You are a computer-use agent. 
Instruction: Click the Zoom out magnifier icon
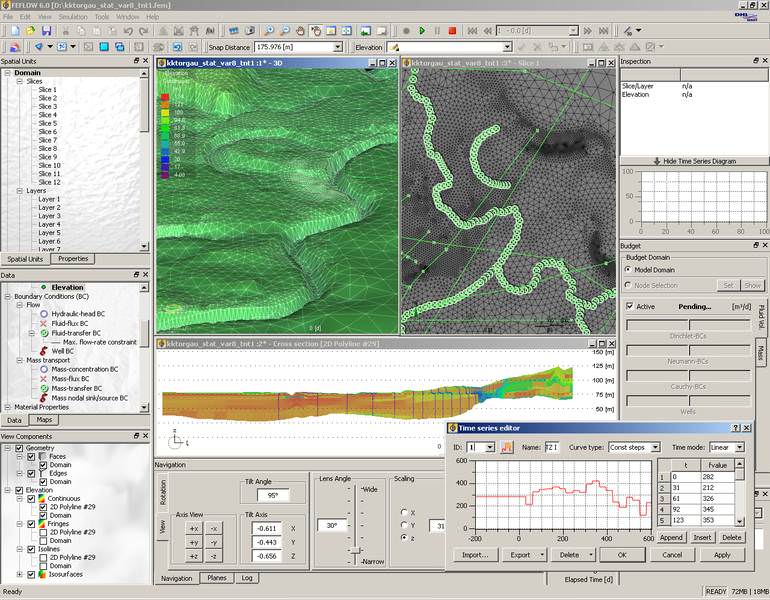[285, 31]
